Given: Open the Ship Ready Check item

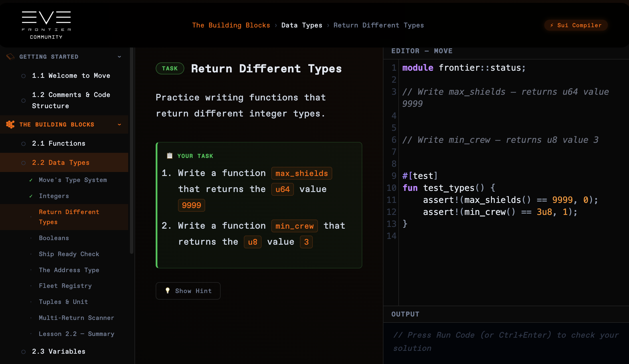Looking at the screenshot, I should tap(69, 254).
